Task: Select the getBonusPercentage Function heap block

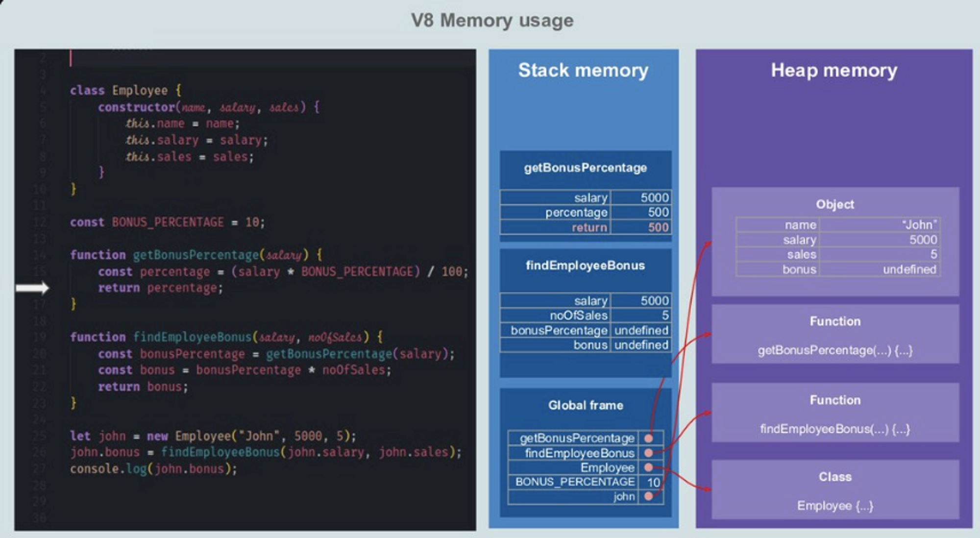Action: click(834, 335)
